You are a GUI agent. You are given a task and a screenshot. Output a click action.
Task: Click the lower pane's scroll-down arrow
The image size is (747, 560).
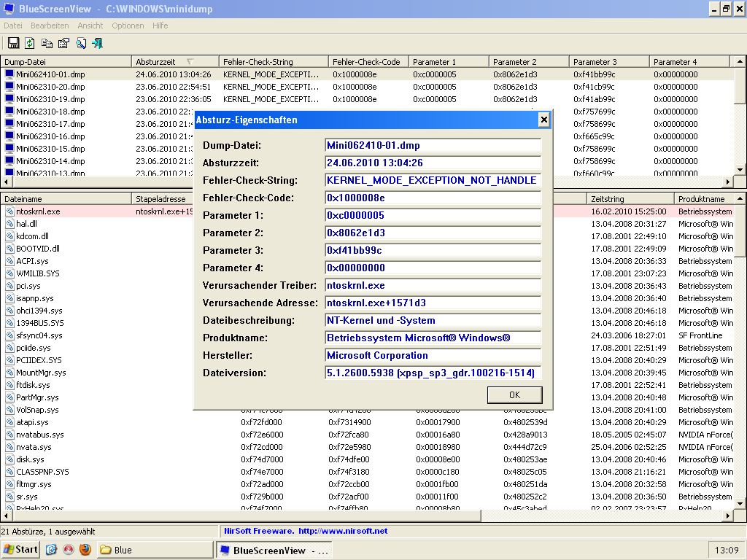[x=740, y=503]
